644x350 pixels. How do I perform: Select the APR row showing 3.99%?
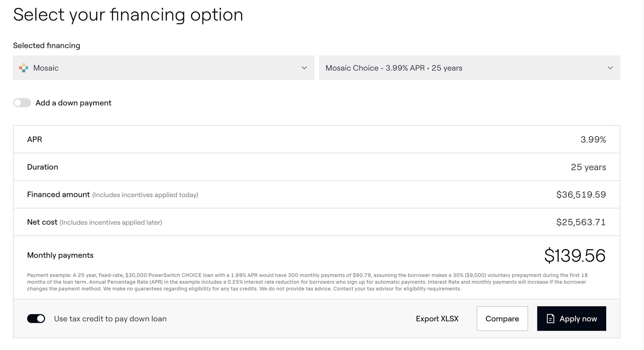click(317, 139)
